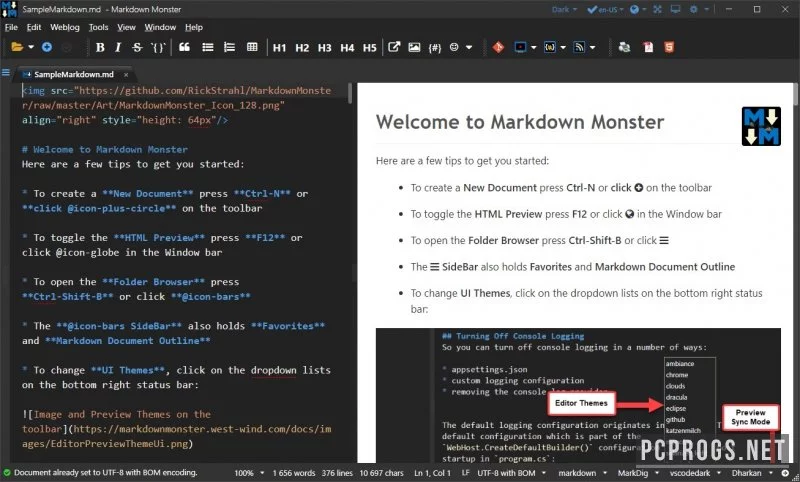800x482 pixels.
Task: Open the Dharkan preview theme dropdown
Action: (752, 473)
